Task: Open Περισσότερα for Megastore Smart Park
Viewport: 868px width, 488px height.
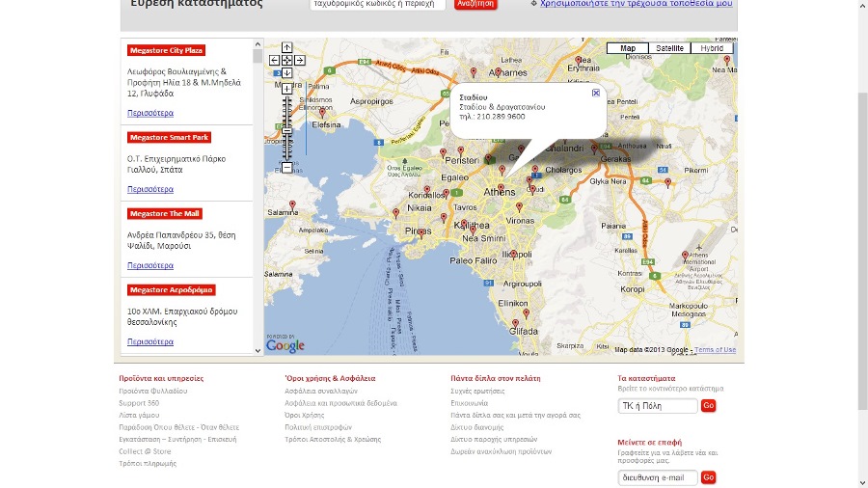Action: click(x=150, y=189)
